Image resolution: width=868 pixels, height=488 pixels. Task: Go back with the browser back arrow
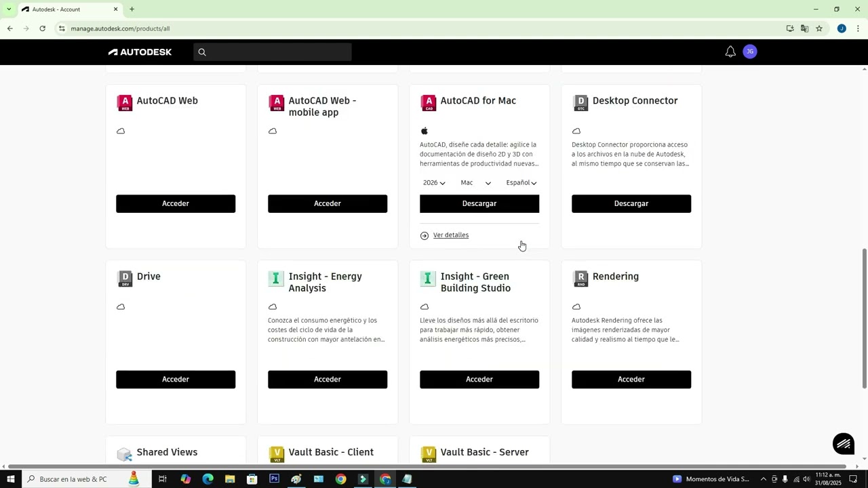[x=9, y=28]
